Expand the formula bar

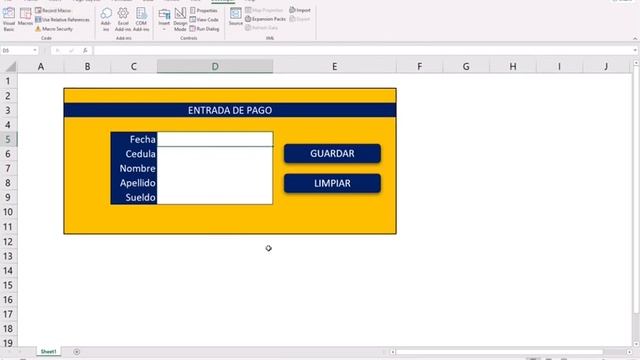click(635, 51)
